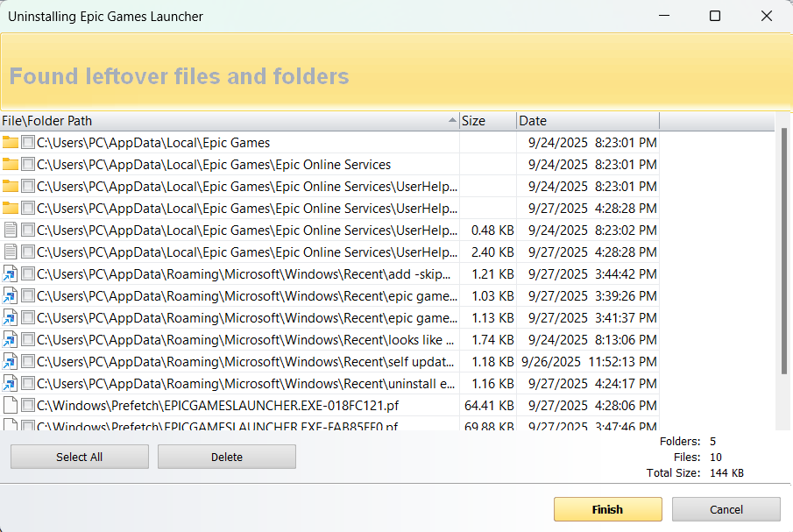The width and height of the screenshot is (793, 532).
Task: Tick the checkbox for the Recent\uninstall e shortcut
Action: 28,384
